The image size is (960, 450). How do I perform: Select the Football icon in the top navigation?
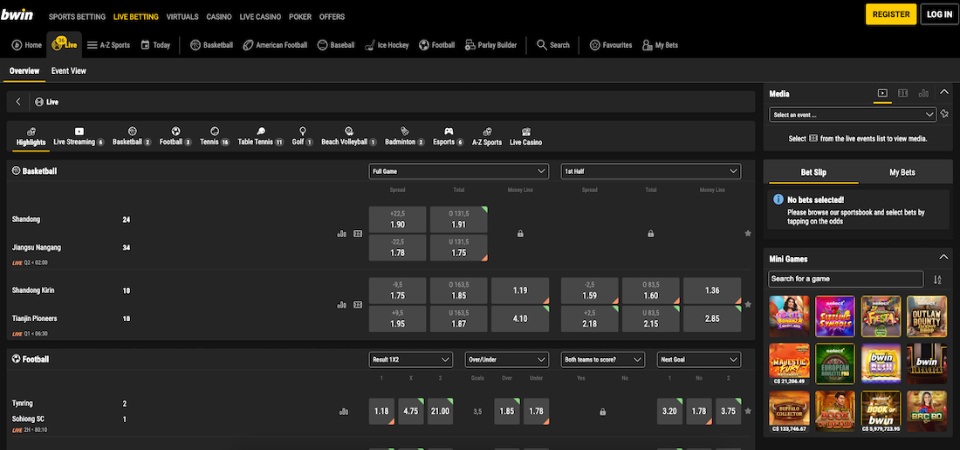click(424, 45)
